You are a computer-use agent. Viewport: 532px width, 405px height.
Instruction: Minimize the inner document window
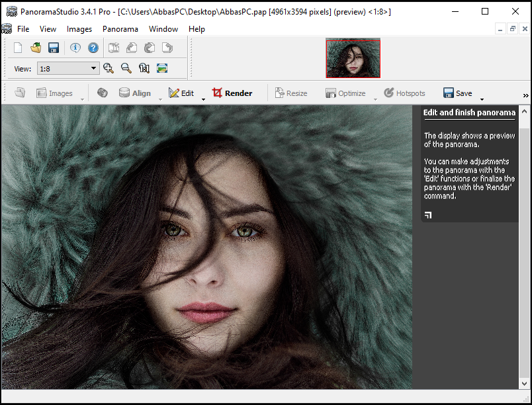coord(500,29)
